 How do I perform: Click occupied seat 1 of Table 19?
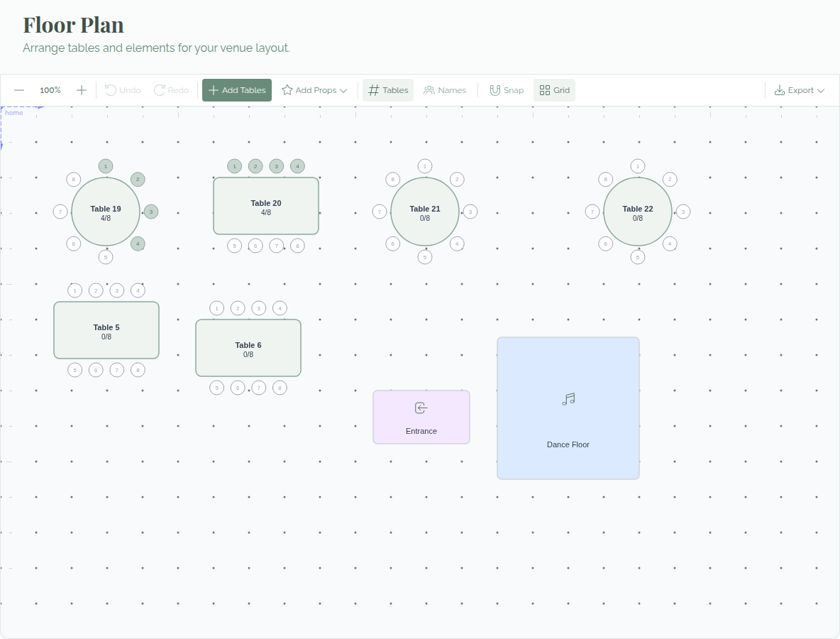pos(106,166)
